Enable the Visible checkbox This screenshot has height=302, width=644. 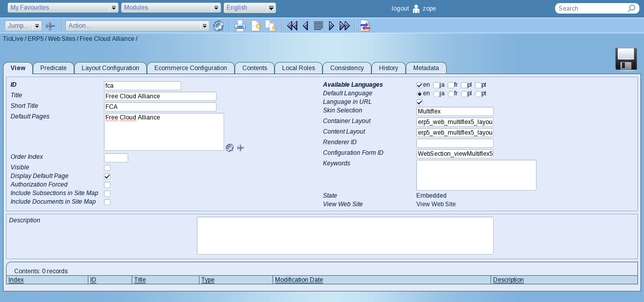[x=107, y=168]
